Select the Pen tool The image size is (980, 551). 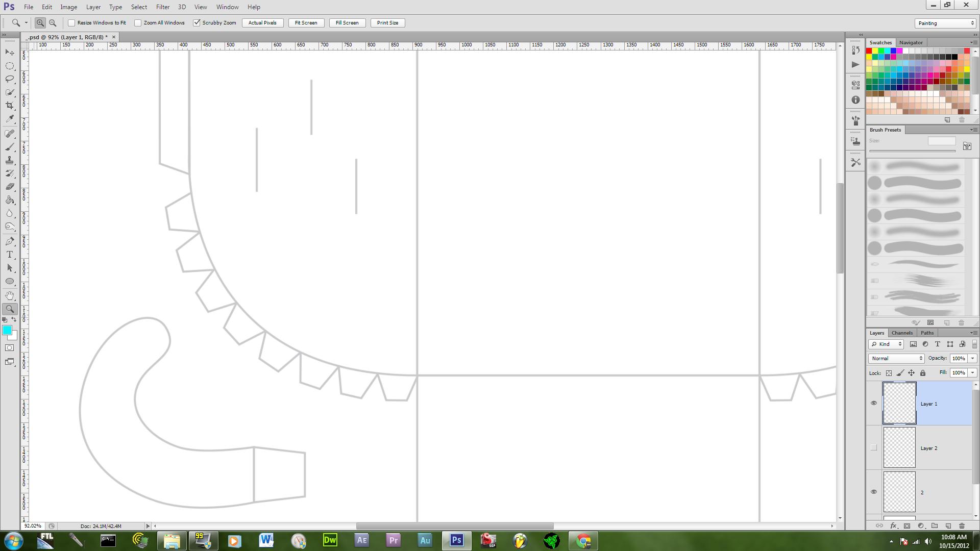(10, 241)
